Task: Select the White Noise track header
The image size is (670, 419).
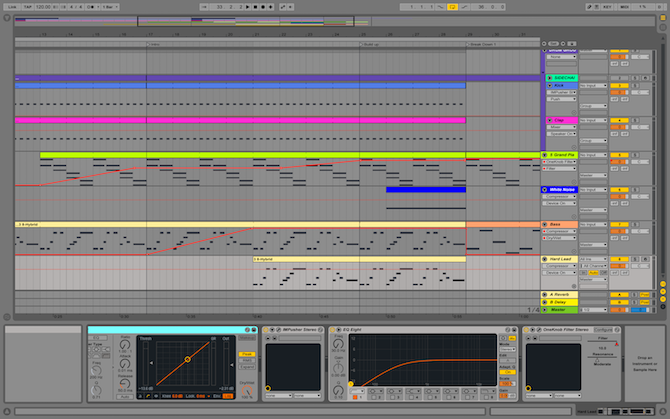Action: coord(561,189)
